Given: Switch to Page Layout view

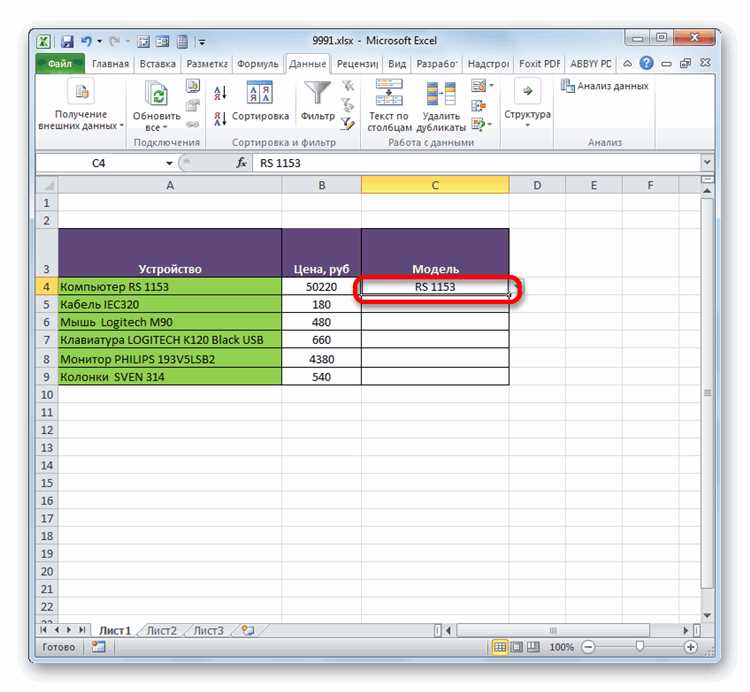Looking at the screenshot, I should click(517, 647).
